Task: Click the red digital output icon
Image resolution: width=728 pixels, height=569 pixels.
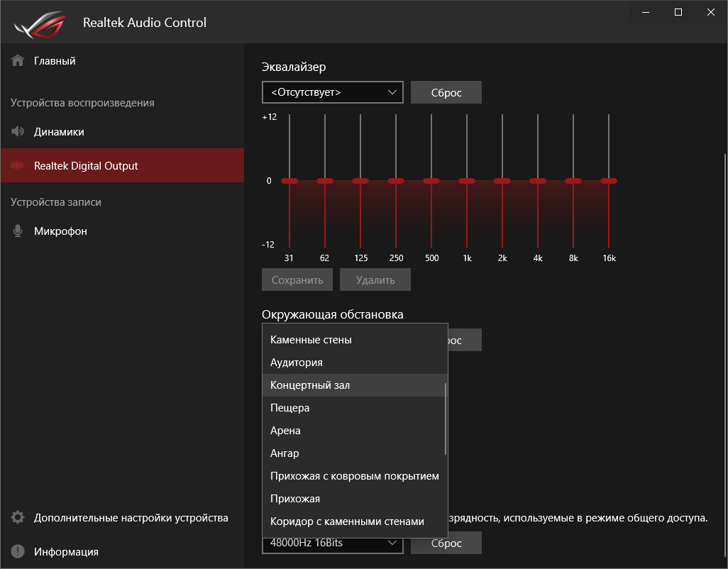Action: point(18,165)
